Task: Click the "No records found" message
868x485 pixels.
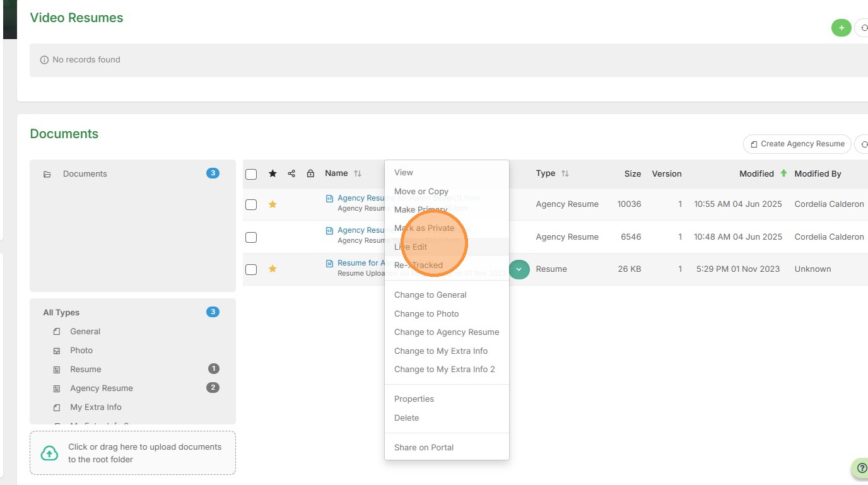Action: coord(86,60)
